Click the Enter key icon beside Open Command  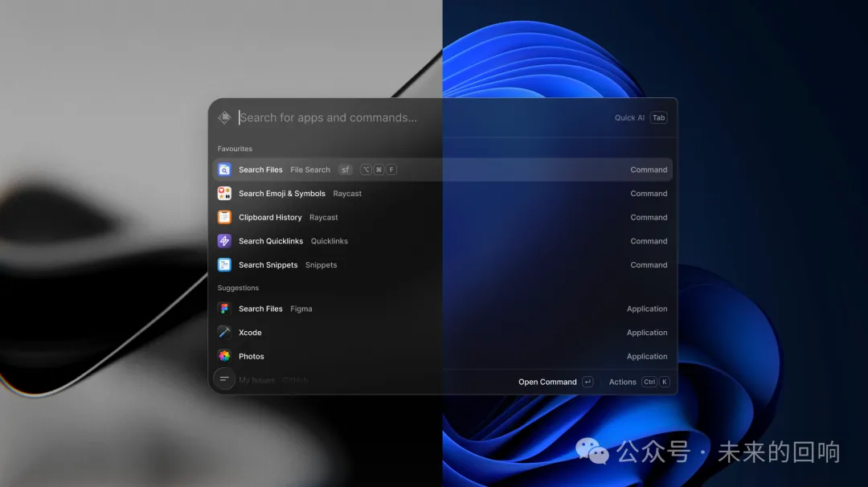(x=588, y=382)
